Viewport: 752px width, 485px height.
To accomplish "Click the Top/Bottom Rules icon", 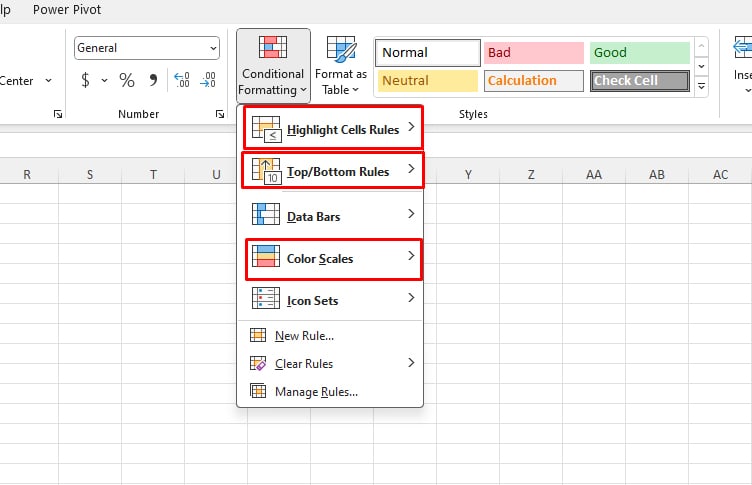I will pos(266,171).
